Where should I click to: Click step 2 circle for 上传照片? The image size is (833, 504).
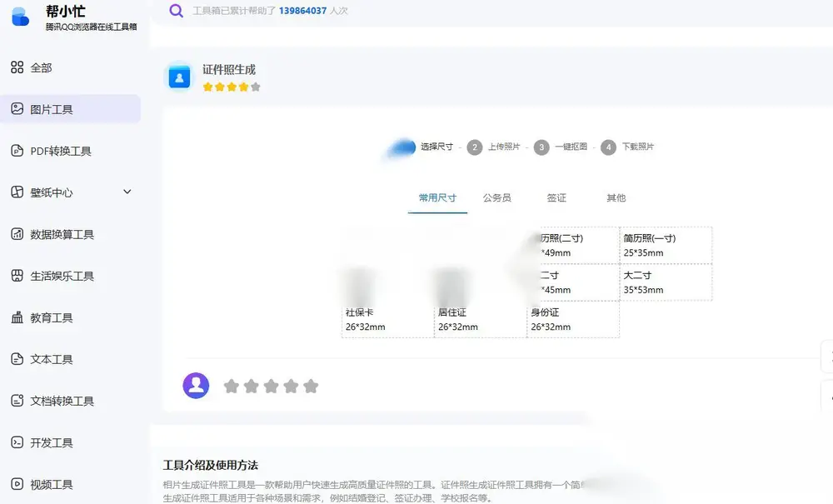pos(475,147)
